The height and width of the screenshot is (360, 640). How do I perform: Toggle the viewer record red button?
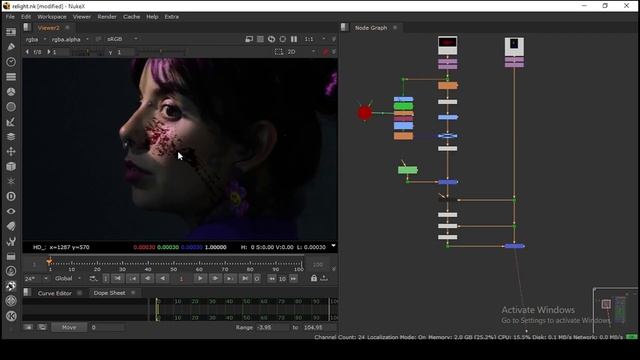[x=326, y=52]
